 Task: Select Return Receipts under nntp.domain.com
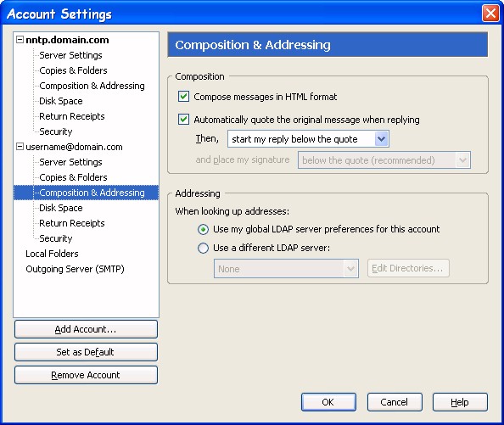pyautogui.click(x=72, y=116)
